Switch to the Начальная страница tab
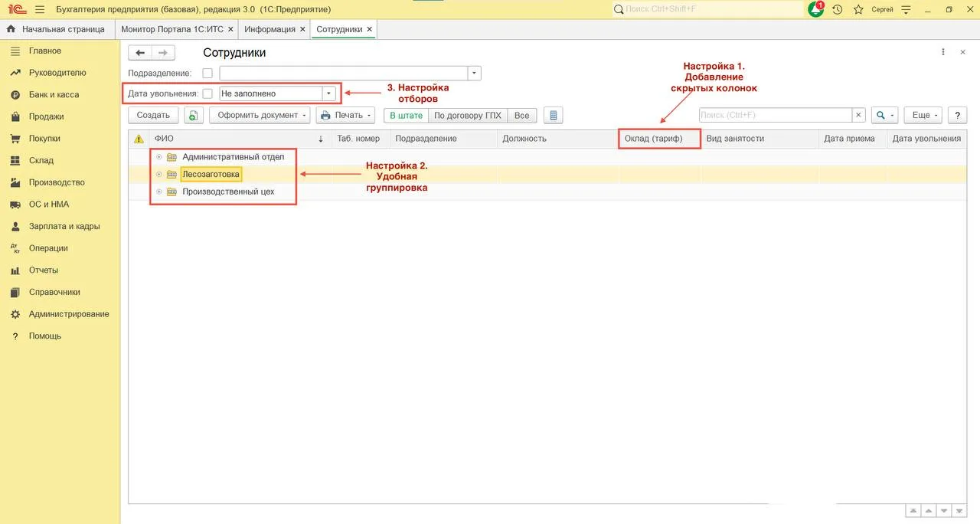The image size is (980, 524). click(x=57, y=29)
